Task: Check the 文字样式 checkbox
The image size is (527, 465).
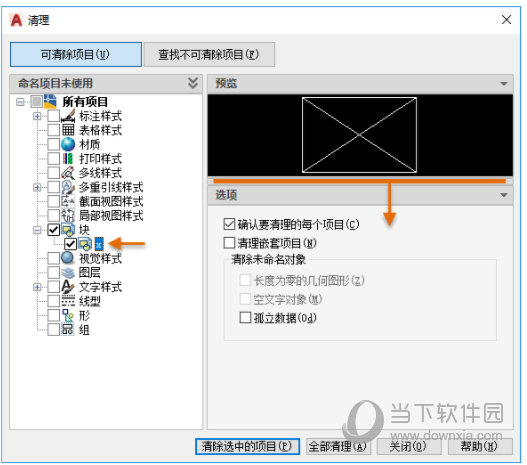Action: 53,287
